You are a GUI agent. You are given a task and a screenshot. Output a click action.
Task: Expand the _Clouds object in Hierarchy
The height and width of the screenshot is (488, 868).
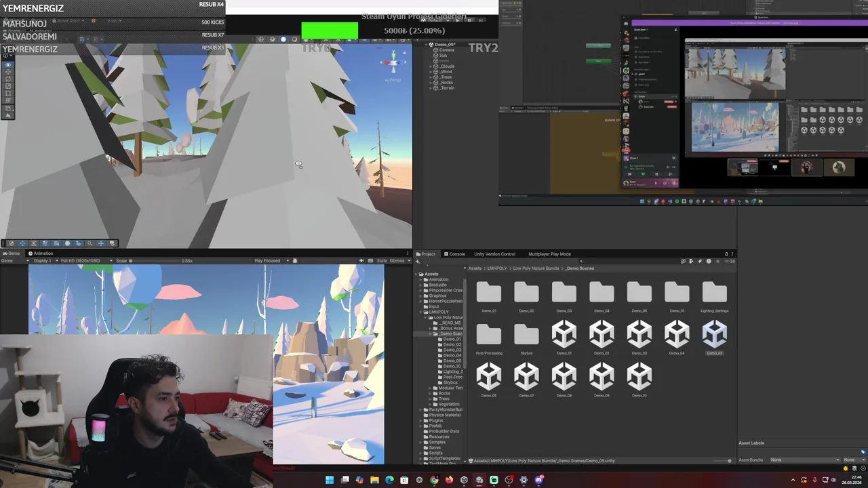tap(431, 66)
